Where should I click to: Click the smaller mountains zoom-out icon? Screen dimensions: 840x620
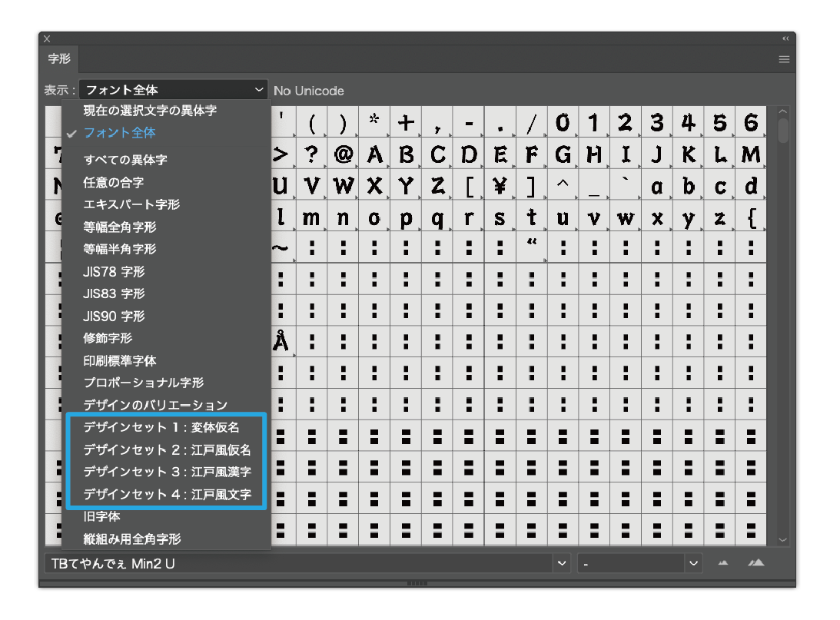tap(722, 563)
